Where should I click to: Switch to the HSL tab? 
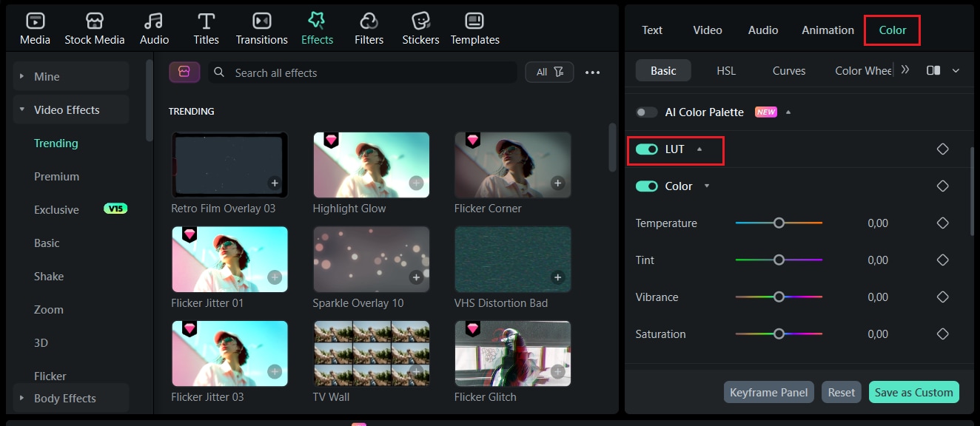pyautogui.click(x=725, y=70)
